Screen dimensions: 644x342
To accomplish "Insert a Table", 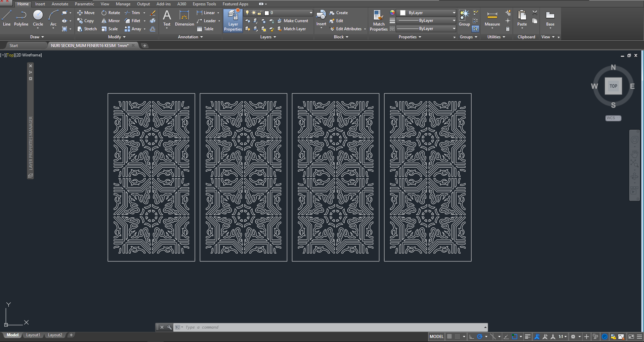I will click(x=205, y=29).
